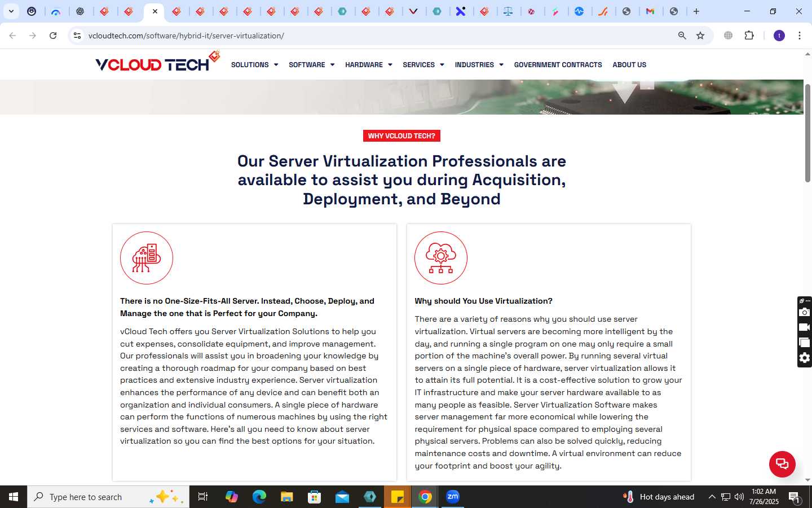Expand the SERVICES dropdown menu
Viewport: 812px width, 508px height.
[423, 65]
